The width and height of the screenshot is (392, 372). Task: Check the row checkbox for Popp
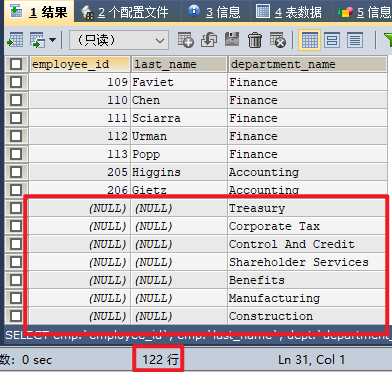16,154
